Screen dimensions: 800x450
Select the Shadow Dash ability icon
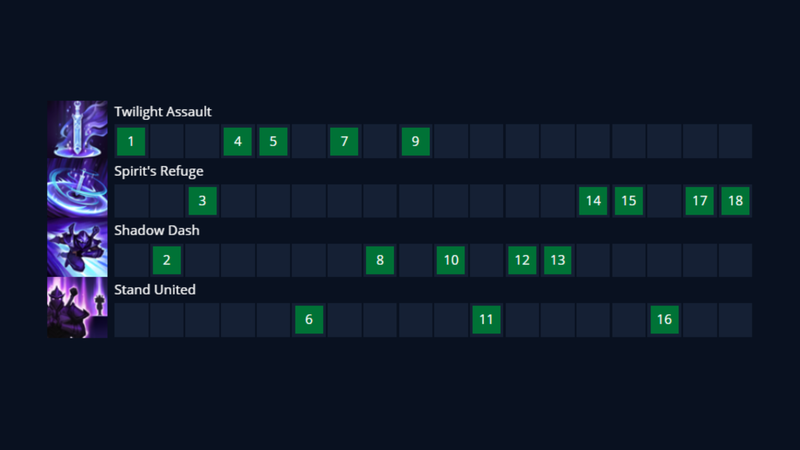(x=77, y=248)
